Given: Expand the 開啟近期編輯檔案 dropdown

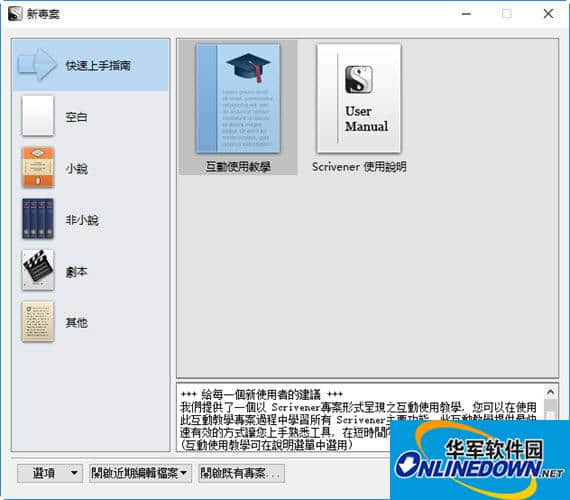Looking at the screenshot, I should point(140,473).
